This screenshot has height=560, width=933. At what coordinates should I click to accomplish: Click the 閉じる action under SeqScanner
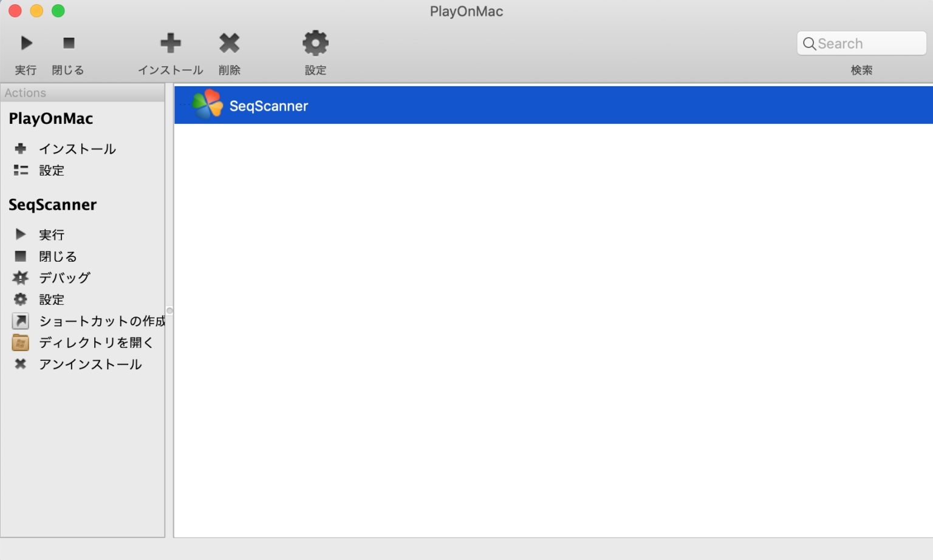[57, 256]
